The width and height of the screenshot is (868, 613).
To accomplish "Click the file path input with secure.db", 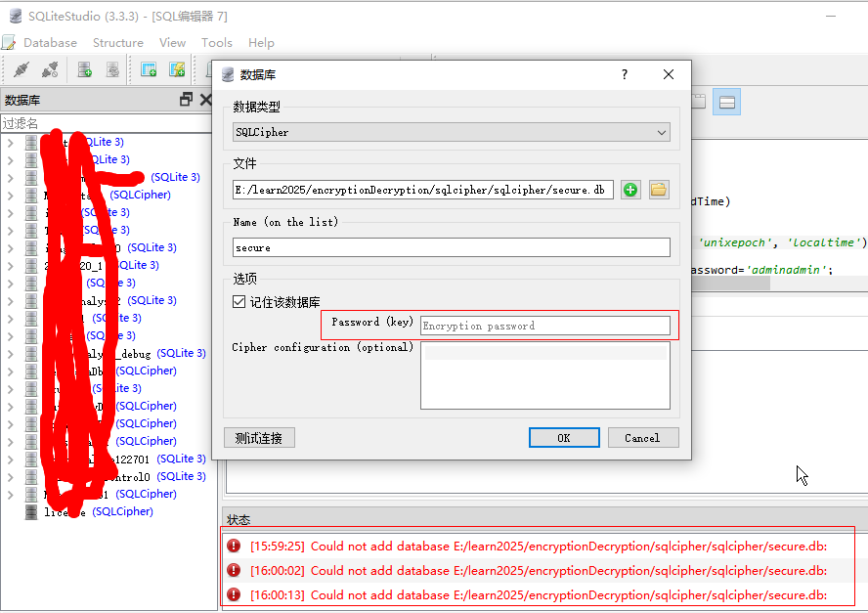I will point(423,190).
